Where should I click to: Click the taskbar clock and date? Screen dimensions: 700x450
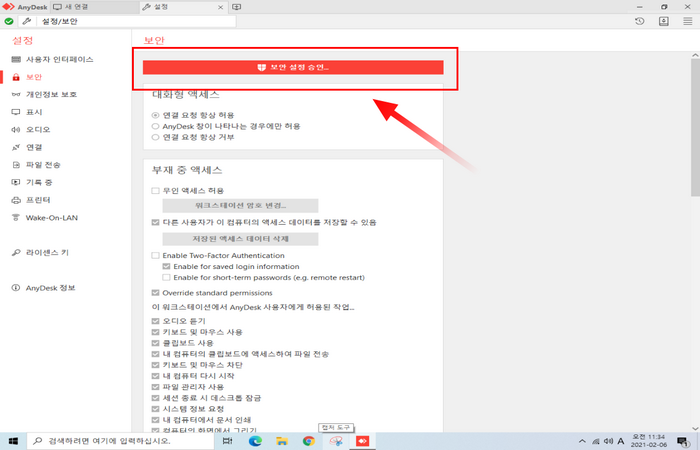click(x=648, y=441)
